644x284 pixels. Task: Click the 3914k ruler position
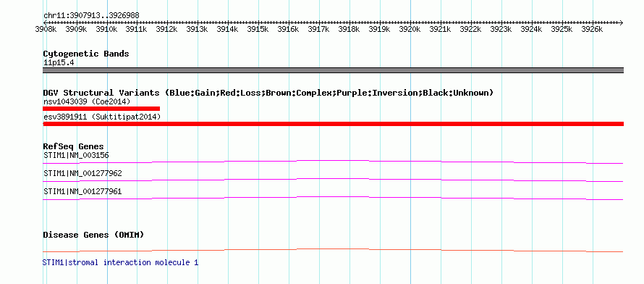(x=228, y=29)
